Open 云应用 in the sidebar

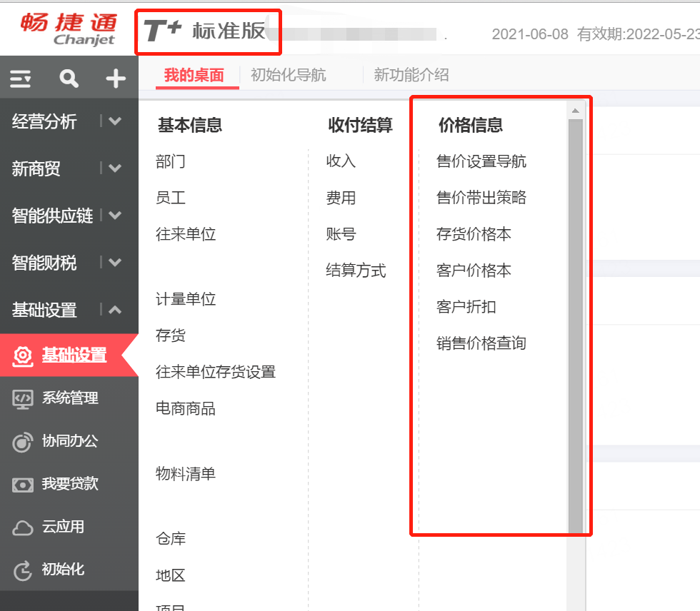63,527
